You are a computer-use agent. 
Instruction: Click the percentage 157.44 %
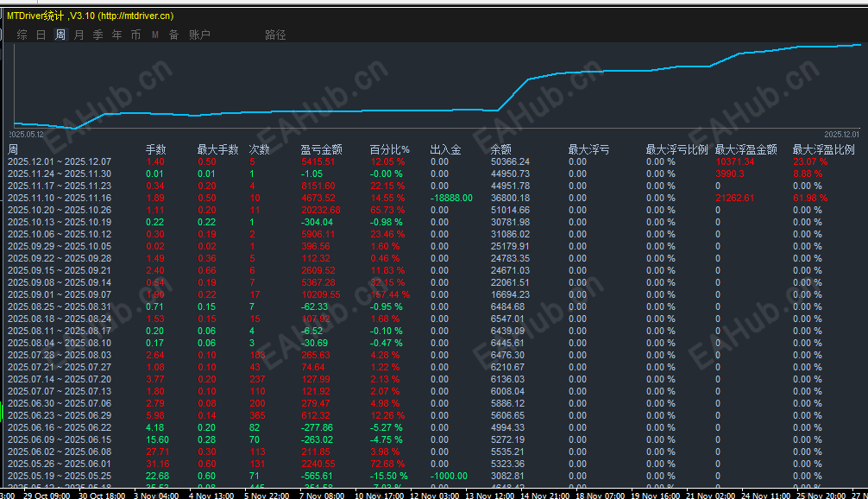point(390,294)
